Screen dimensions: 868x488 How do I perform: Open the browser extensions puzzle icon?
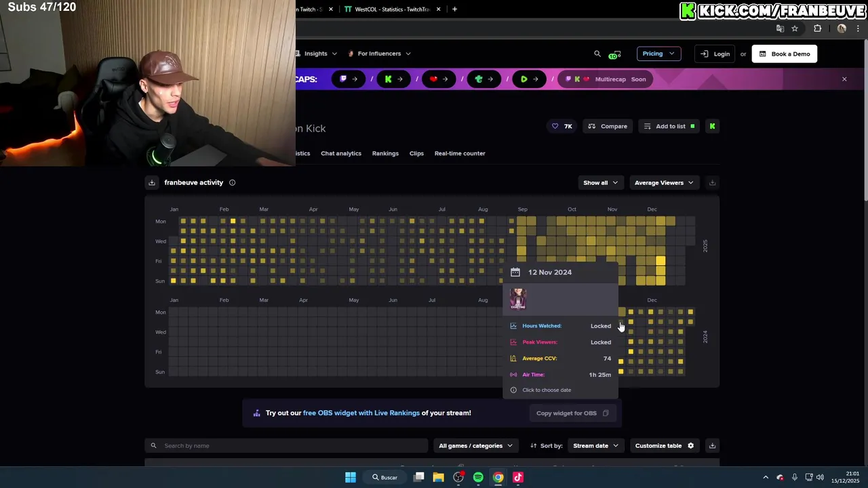pyautogui.click(x=817, y=28)
